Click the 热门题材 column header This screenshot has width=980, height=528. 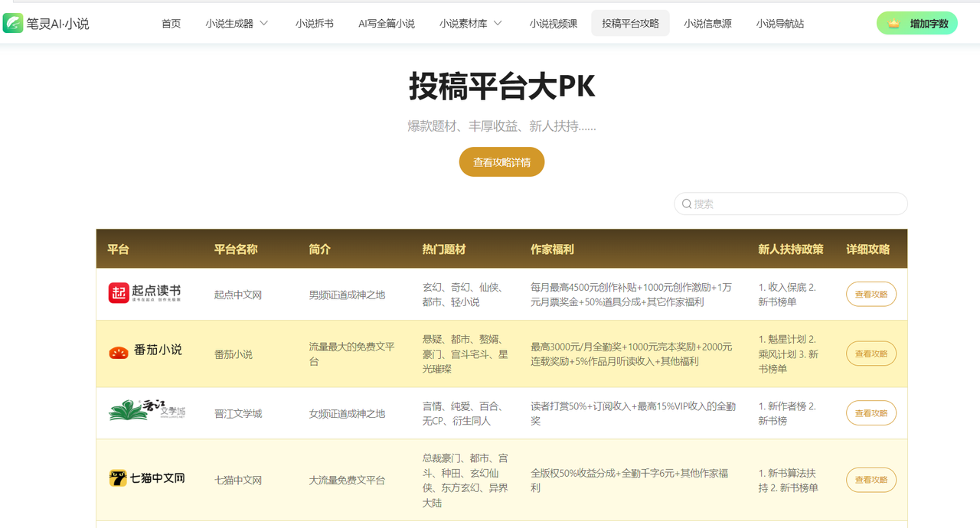pyautogui.click(x=444, y=249)
